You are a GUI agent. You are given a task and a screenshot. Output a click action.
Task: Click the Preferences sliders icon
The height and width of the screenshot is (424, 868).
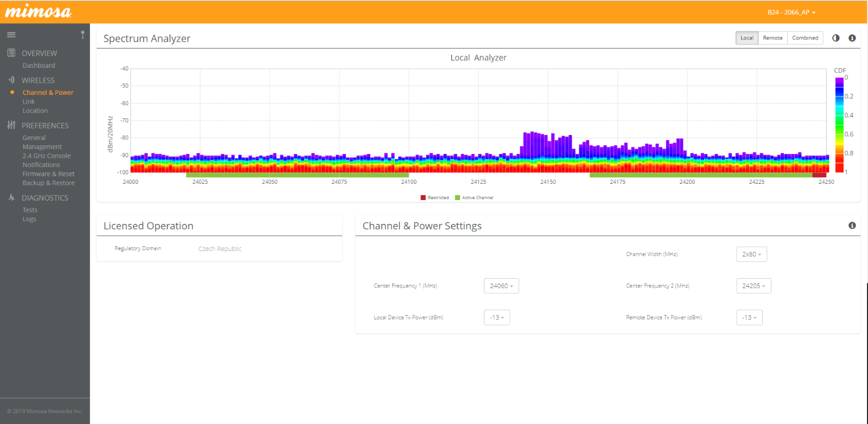(11, 125)
